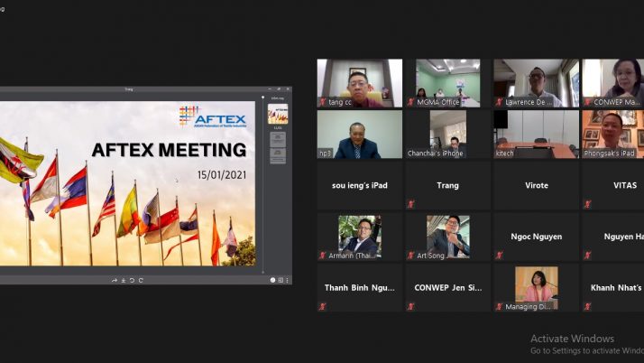Click muted mic icon on Managing Di tile
644x363 pixels.
click(x=500, y=306)
